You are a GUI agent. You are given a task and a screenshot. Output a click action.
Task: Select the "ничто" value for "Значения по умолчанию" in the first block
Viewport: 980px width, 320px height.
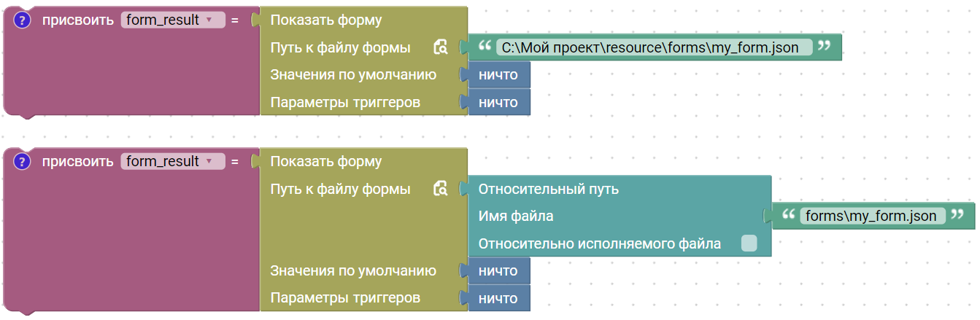pyautogui.click(x=498, y=75)
